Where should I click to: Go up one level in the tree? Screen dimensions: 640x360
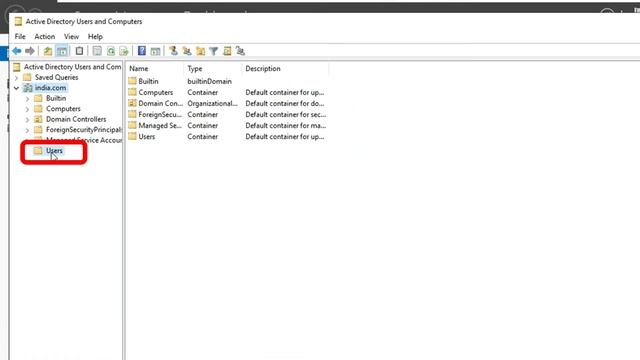48,51
